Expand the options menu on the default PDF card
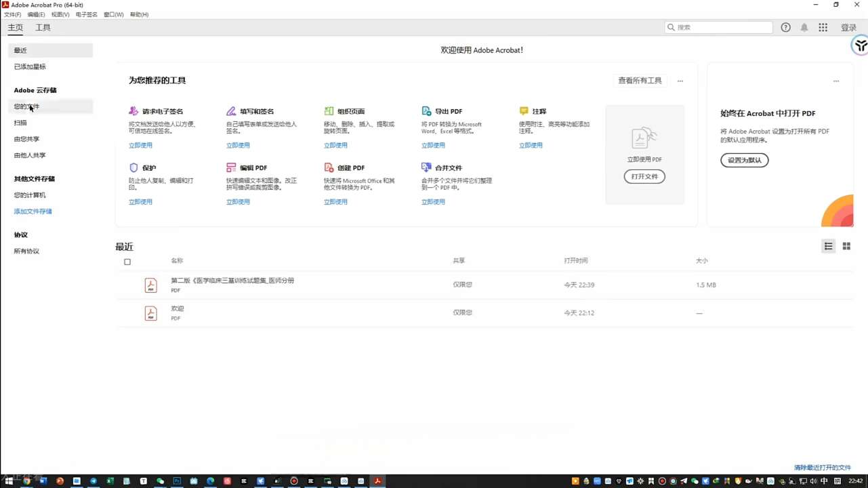This screenshot has width=868, height=488. (x=835, y=81)
